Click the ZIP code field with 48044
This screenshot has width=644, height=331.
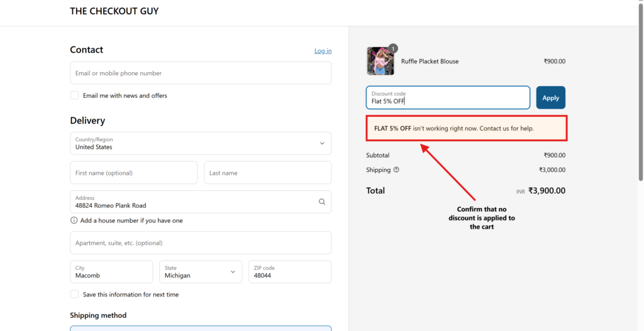coord(290,272)
